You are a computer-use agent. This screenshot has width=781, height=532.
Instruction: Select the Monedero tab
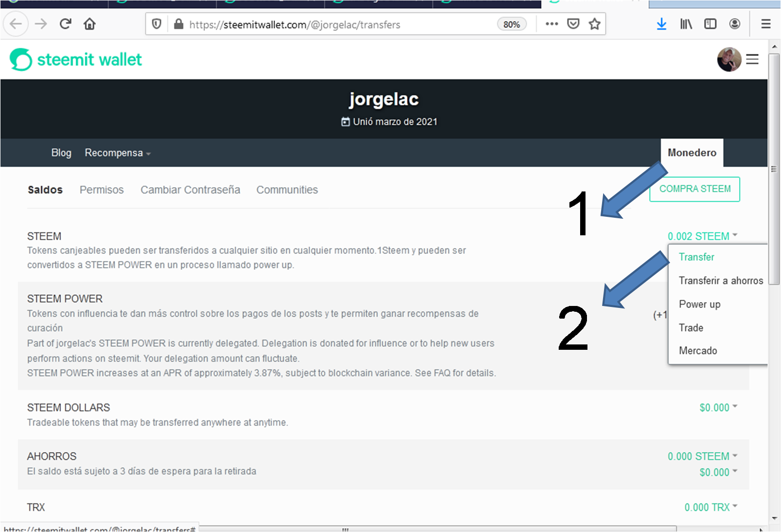click(692, 153)
